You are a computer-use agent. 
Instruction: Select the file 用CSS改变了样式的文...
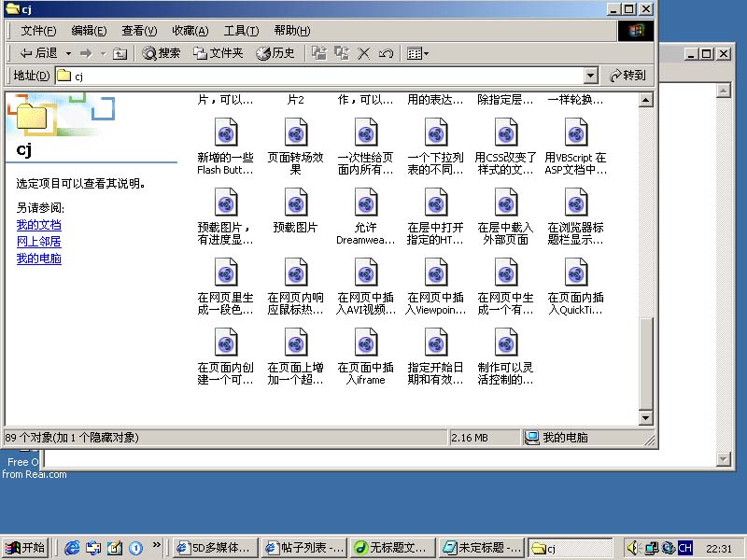point(506,147)
